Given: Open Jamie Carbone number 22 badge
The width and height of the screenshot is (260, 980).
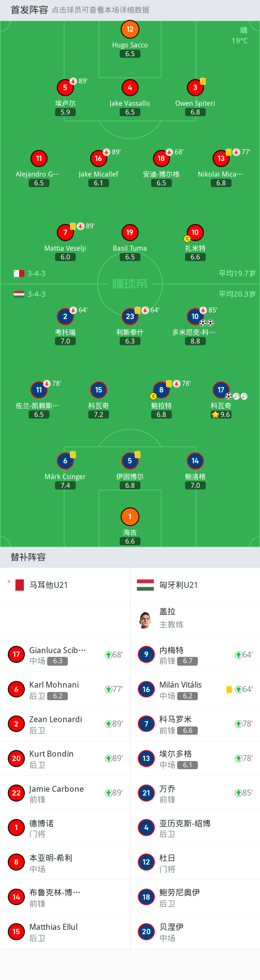Looking at the screenshot, I should tap(16, 793).
